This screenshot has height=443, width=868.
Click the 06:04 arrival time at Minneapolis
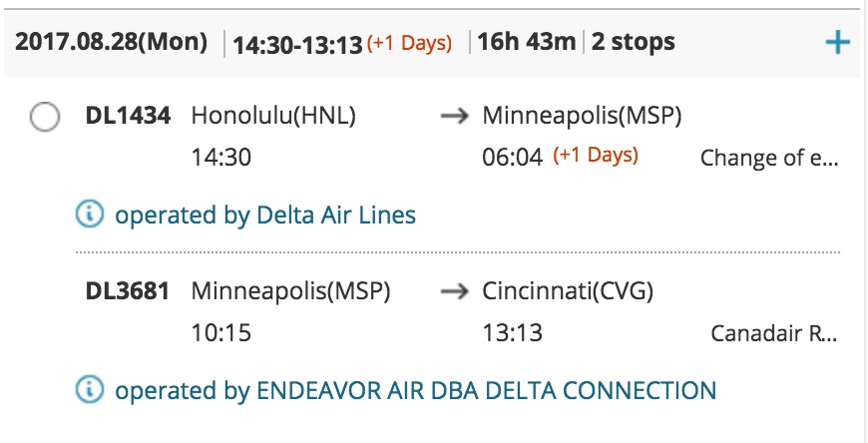pyautogui.click(x=512, y=158)
